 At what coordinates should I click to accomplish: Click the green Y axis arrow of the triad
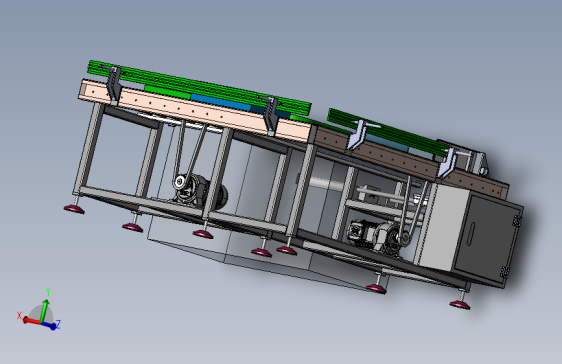pos(44,311)
